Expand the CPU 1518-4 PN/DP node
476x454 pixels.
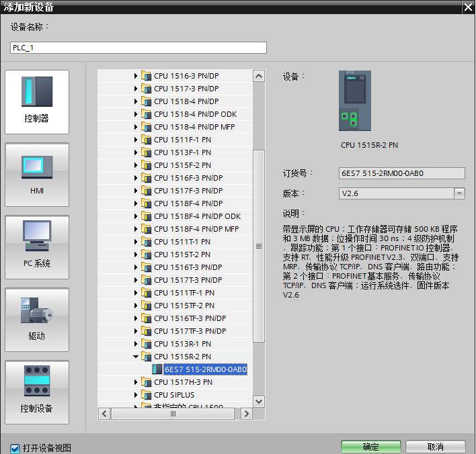click(136, 101)
